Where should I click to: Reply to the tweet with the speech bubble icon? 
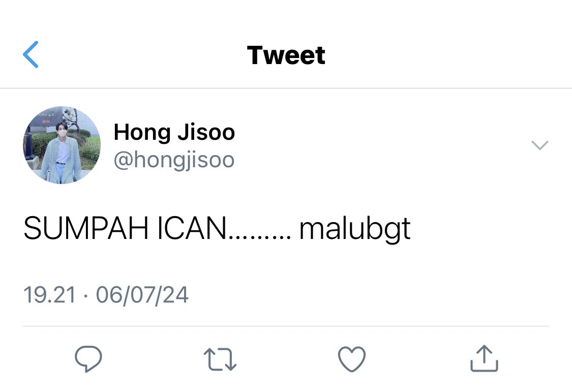pos(88,359)
